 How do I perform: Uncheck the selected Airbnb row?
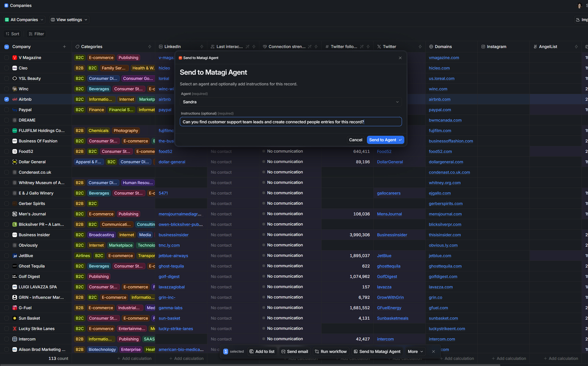click(x=7, y=99)
